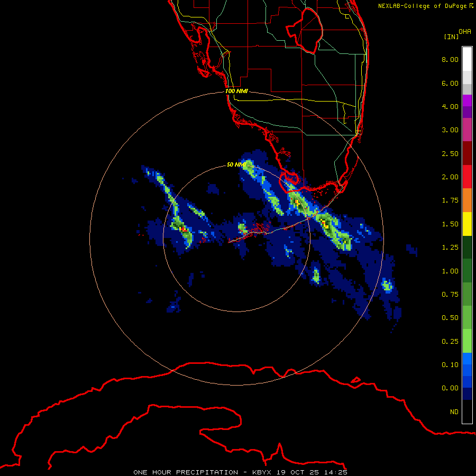
Task: Click the OHA product label above legend
Action: coord(465,31)
